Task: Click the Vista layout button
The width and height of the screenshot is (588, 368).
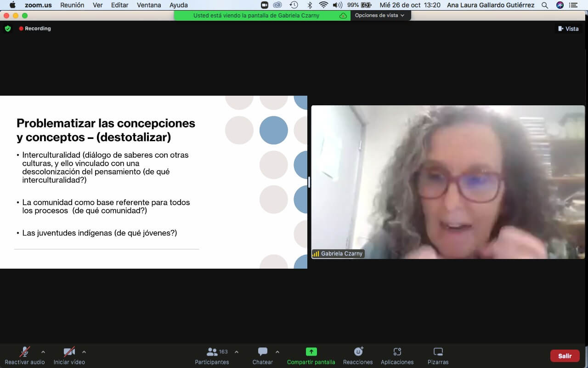Action: (x=568, y=29)
